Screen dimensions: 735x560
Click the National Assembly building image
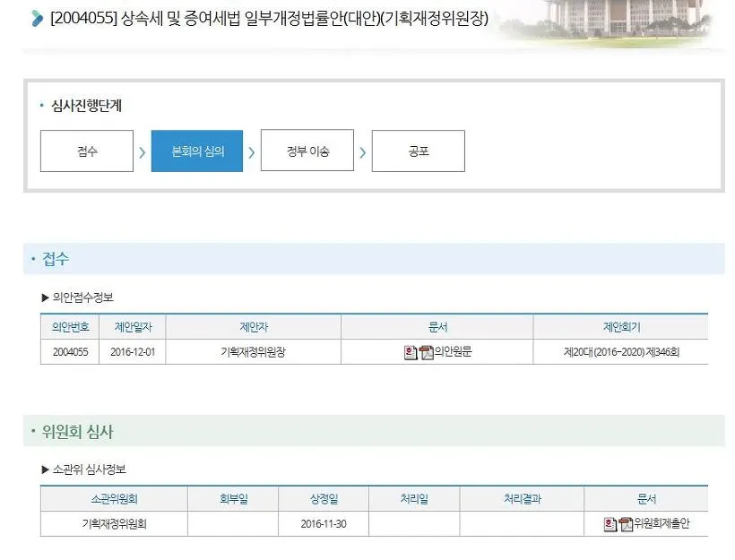610,22
